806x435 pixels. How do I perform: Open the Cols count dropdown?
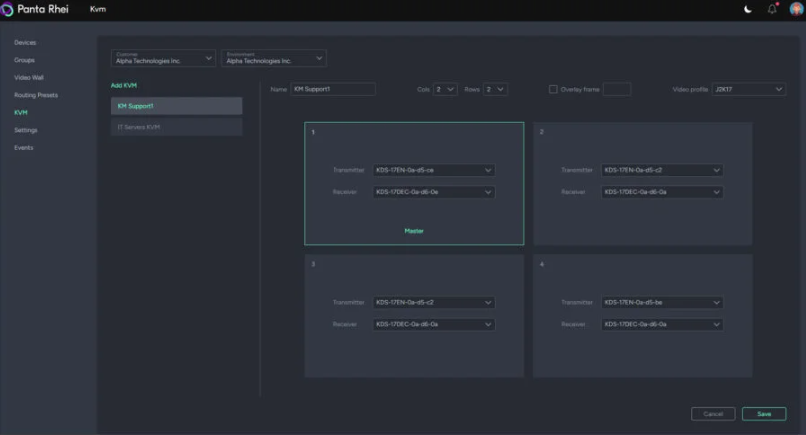(445, 89)
